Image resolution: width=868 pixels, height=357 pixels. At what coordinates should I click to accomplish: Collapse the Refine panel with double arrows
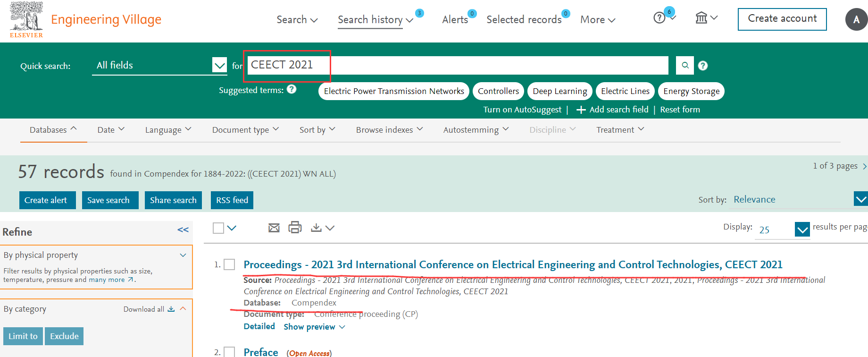coord(183,230)
